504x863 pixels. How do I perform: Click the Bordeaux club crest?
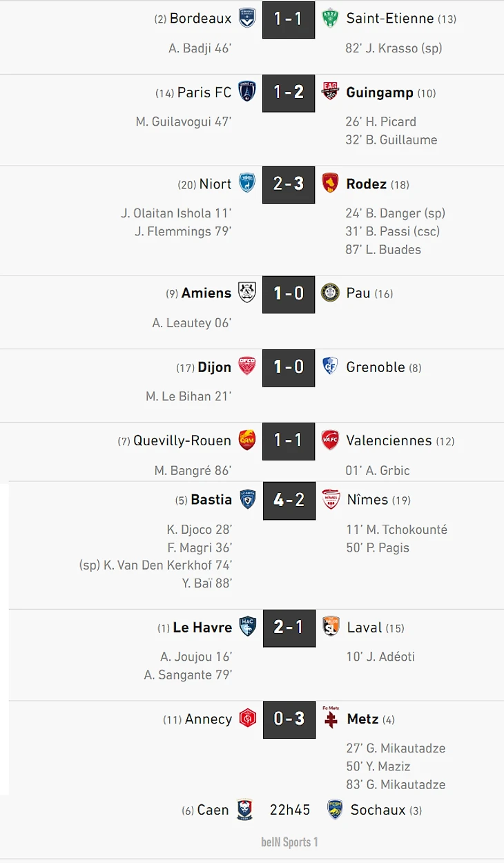pyautogui.click(x=247, y=19)
